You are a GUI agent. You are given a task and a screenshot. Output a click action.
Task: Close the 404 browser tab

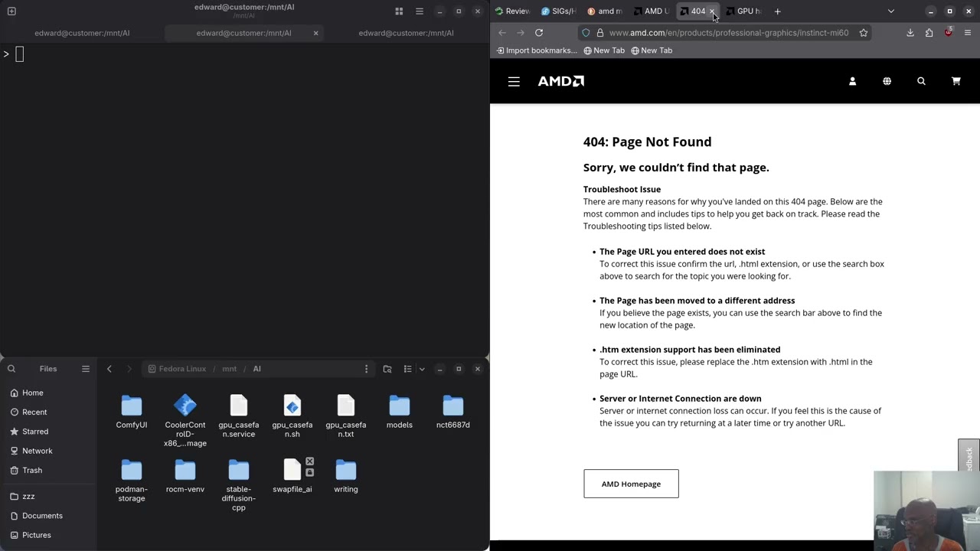(x=711, y=11)
